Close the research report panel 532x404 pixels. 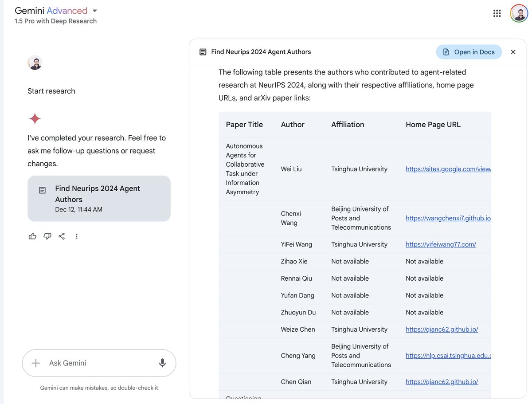pos(513,52)
